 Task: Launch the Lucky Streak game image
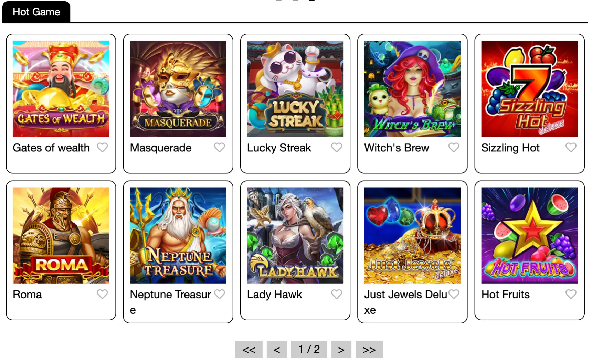pos(295,89)
